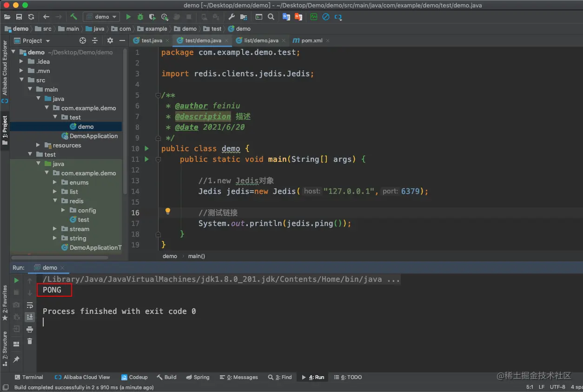The height and width of the screenshot is (392, 583).
Task: Select the test class under redis
Action: coord(79,219)
